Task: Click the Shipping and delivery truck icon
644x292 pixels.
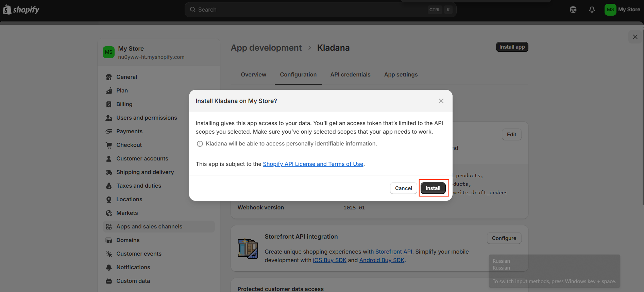Action: [109, 172]
